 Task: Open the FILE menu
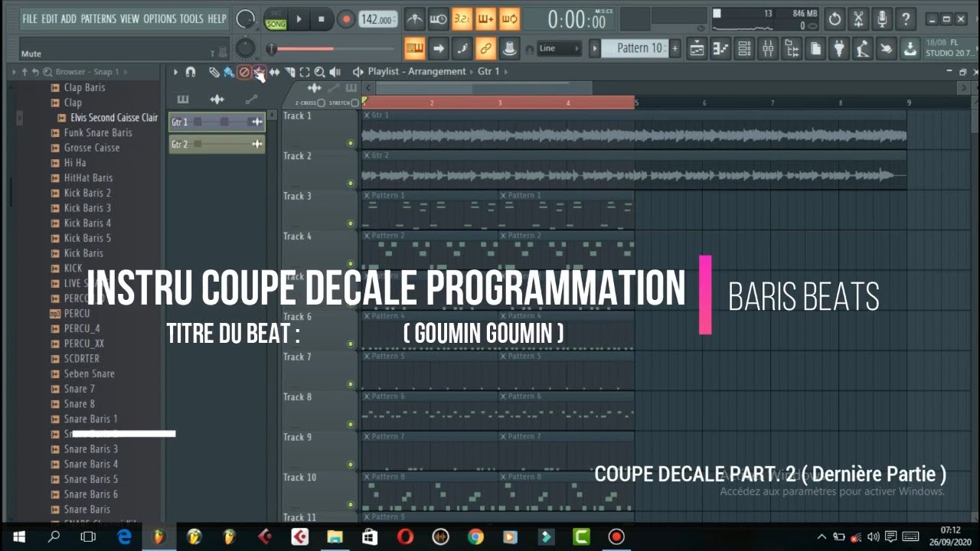pos(30,18)
